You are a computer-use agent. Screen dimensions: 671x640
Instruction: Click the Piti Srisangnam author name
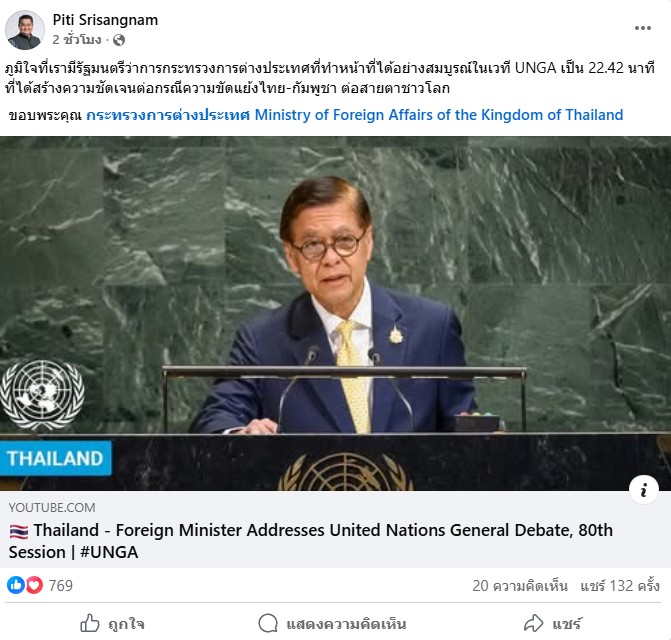105,20
